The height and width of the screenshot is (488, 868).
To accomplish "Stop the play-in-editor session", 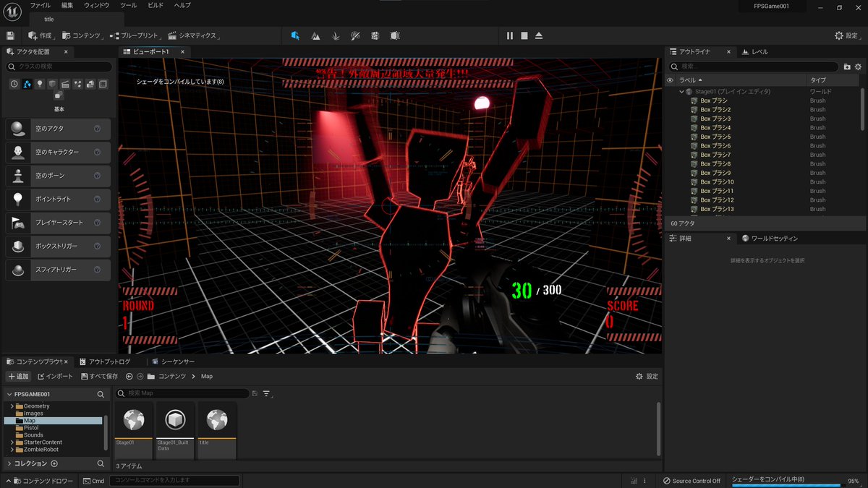I will (x=524, y=35).
